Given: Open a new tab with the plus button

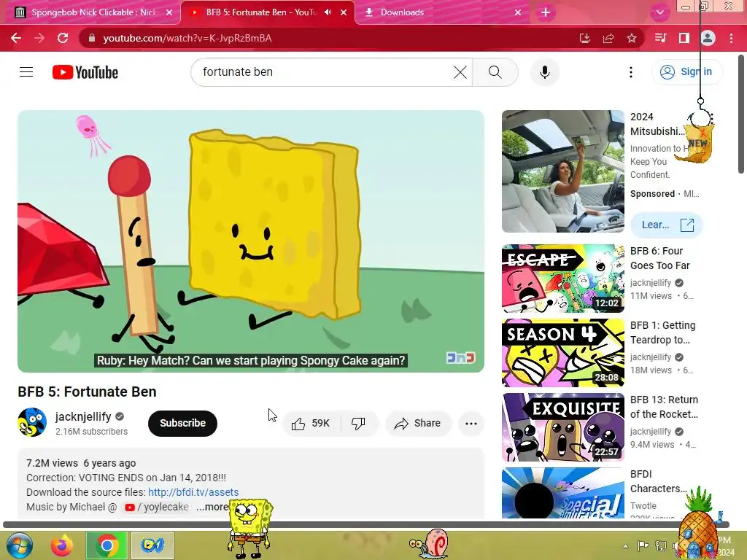Looking at the screenshot, I should pyautogui.click(x=546, y=12).
